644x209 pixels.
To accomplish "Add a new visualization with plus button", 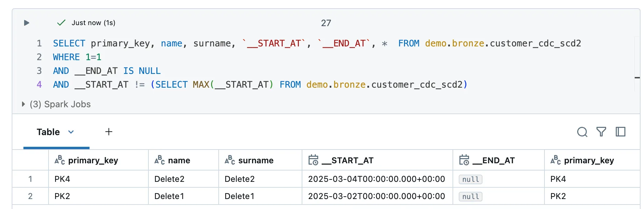I will [109, 132].
